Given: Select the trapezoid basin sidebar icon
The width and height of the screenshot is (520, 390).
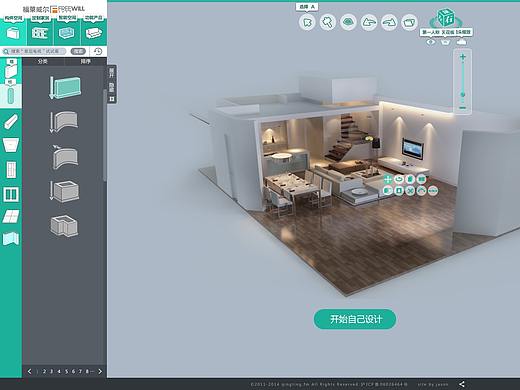Looking at the screenshot, I should (11, 145).
